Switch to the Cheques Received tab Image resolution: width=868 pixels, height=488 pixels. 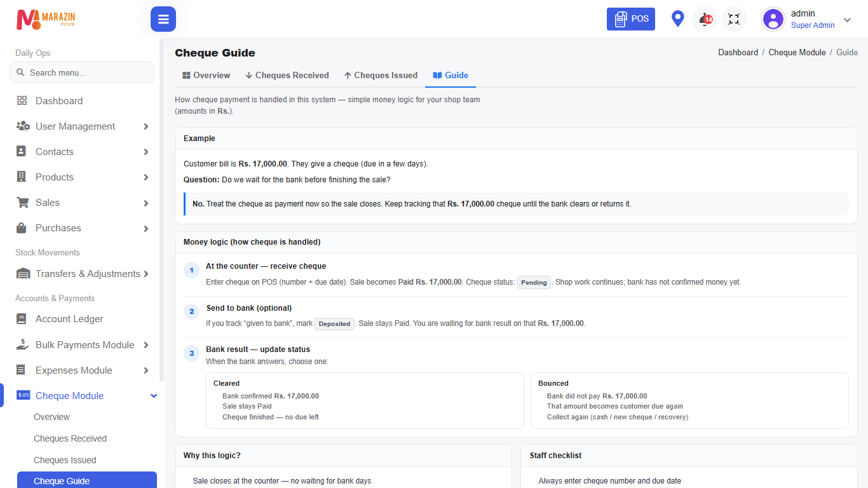pos(287,75)
